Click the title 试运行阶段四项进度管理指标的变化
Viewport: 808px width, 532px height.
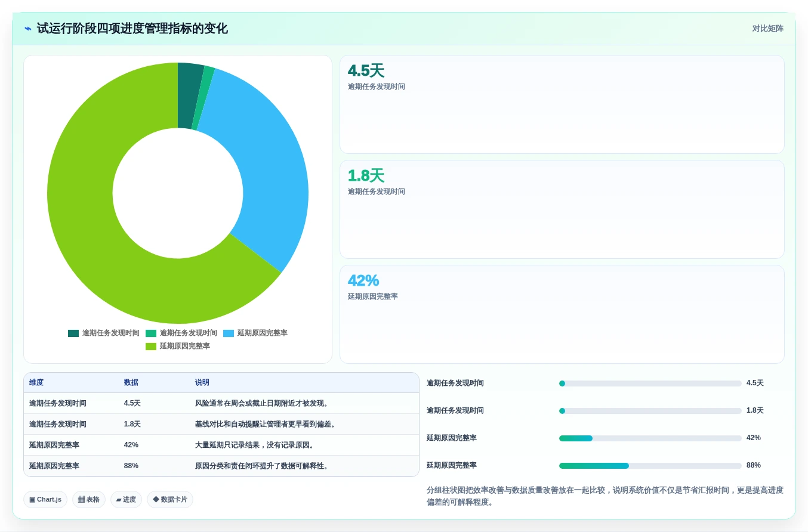(x=132, y=29)
